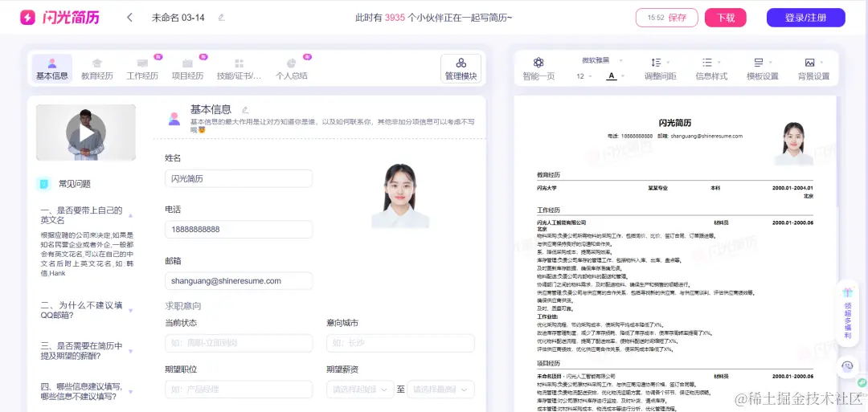Open the 基本信息 tab

[52, 68]
